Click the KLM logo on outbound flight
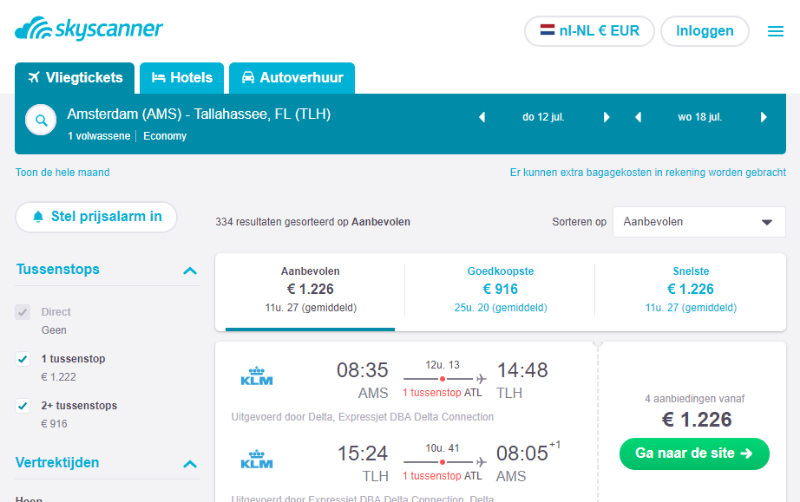Viewport: 800px width, 502px height. coord(257,378)
